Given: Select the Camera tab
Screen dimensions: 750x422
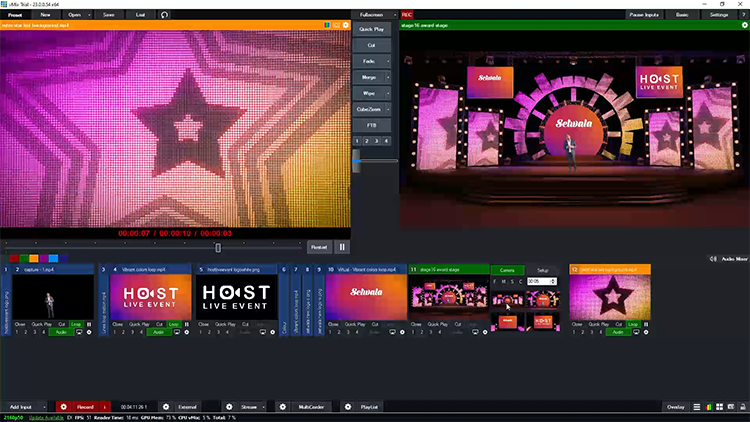Looking at the screenshot, I should point(507,270).
